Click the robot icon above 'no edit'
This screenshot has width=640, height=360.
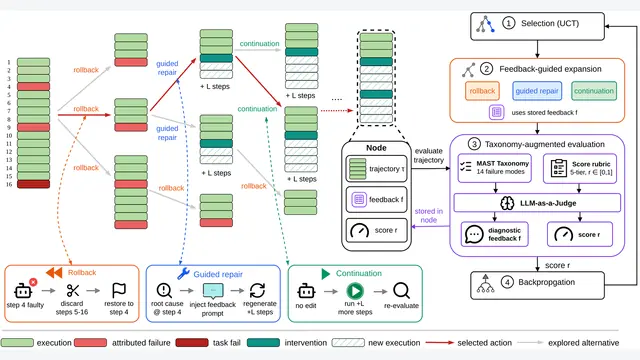point(306,291)
